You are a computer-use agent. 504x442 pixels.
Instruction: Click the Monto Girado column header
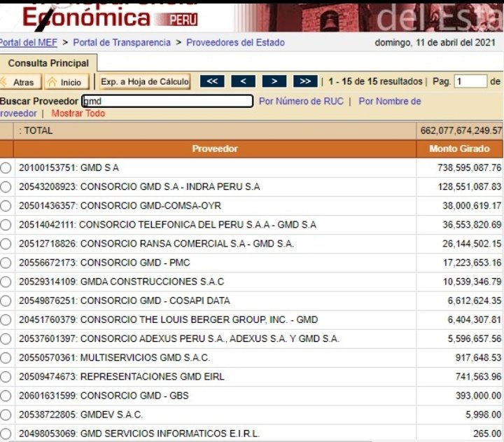[x=460, y=149]
